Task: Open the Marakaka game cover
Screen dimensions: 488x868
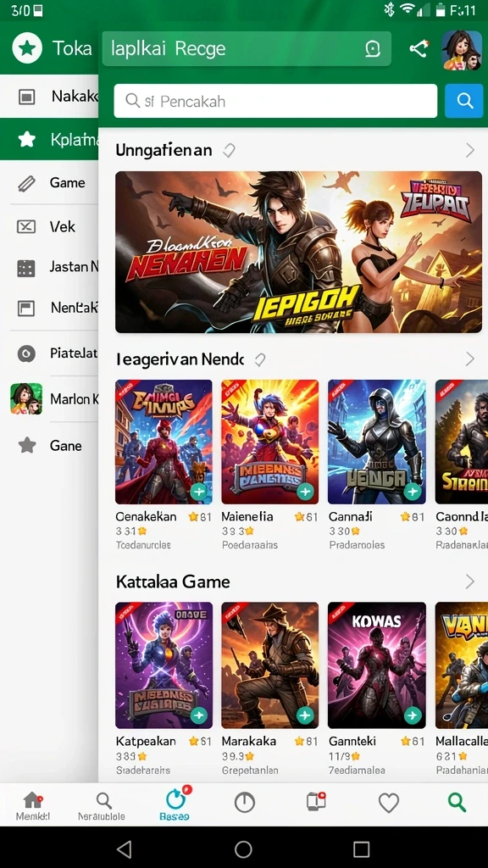Action: pyautogui.click(x=270, y=665)
